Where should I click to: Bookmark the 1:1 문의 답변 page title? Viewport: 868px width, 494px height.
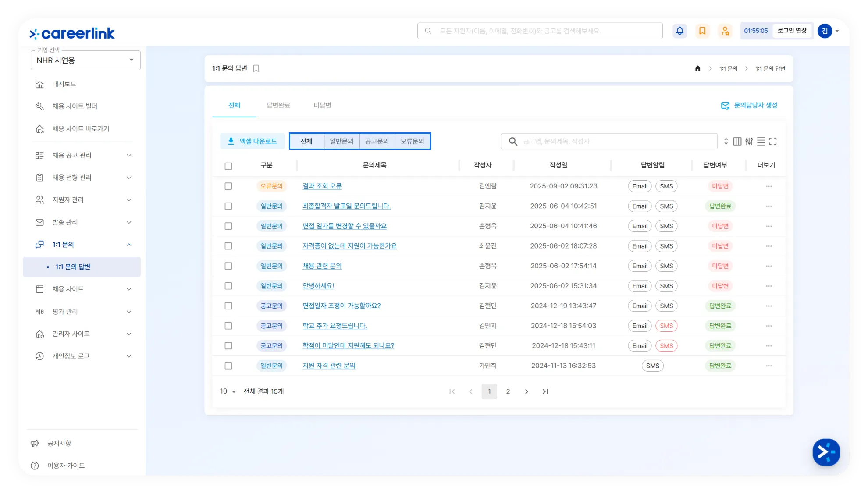256,68
